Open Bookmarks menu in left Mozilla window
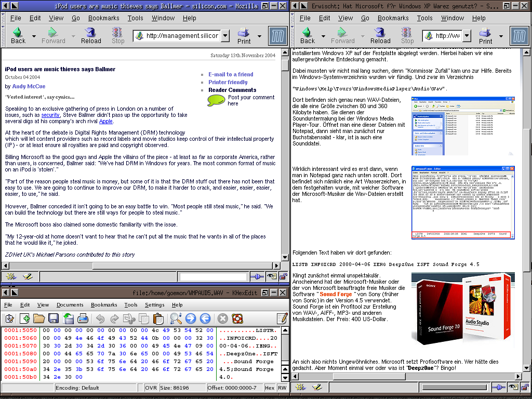 pos(103,18)
